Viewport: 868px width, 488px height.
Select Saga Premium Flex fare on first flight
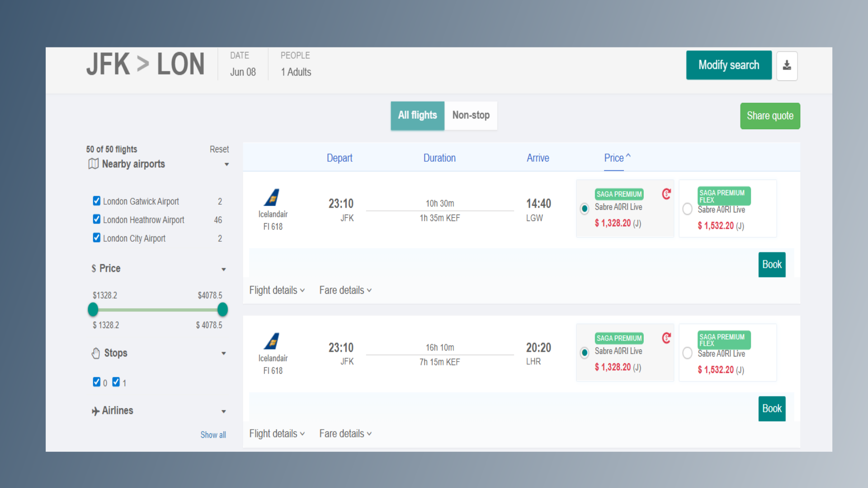[687, 209]
